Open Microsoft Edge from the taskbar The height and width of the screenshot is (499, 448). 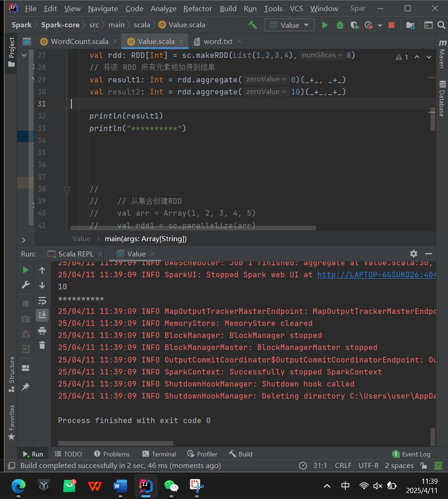pos(19,486)
